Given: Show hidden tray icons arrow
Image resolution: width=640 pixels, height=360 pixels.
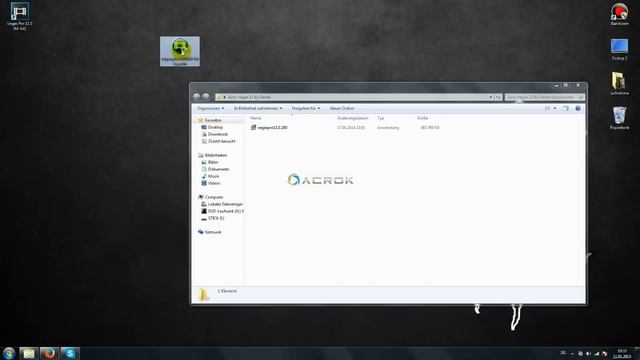Looking at the screenshot, I should [572, 353].
